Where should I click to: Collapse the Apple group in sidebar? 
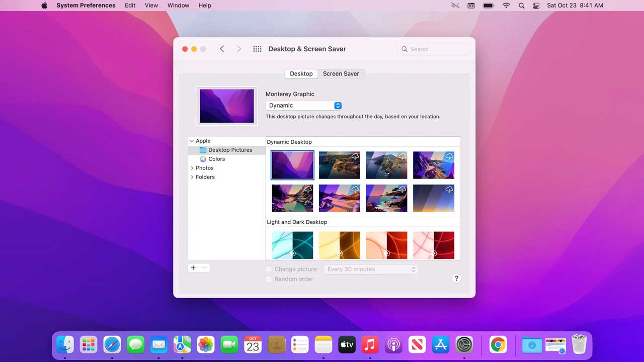192,141
